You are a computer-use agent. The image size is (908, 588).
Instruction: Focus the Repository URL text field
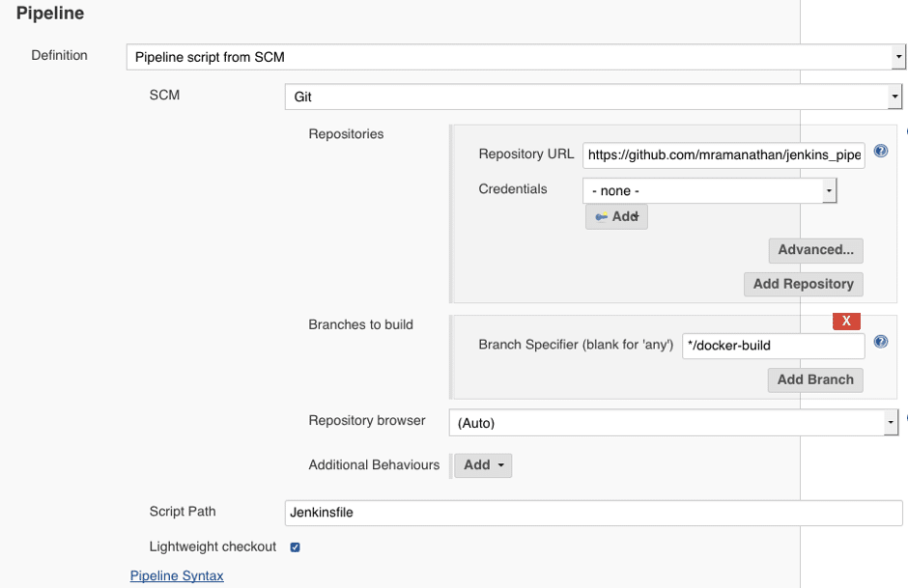point(724,154)
